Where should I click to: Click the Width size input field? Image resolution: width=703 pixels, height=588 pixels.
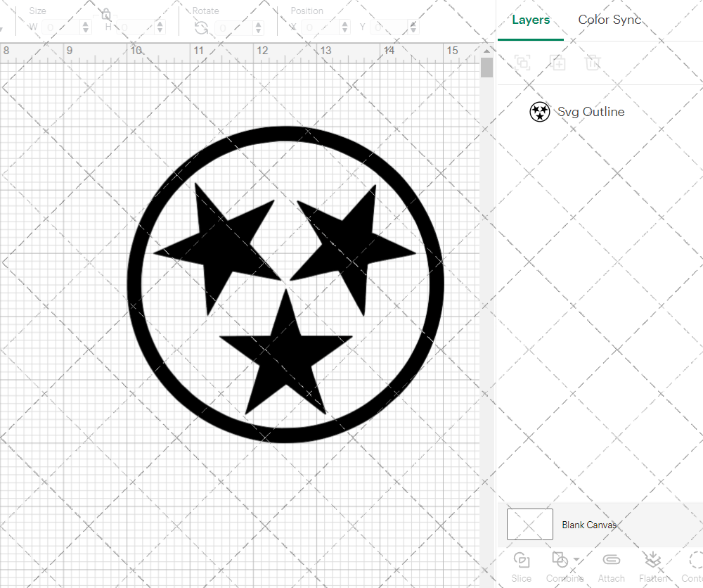[62, 27]
